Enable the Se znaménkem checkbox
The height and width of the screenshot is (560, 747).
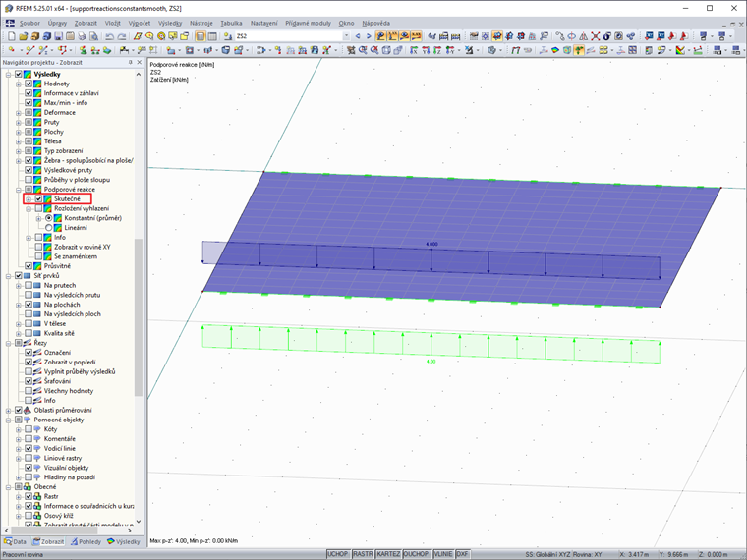(38, 256)
